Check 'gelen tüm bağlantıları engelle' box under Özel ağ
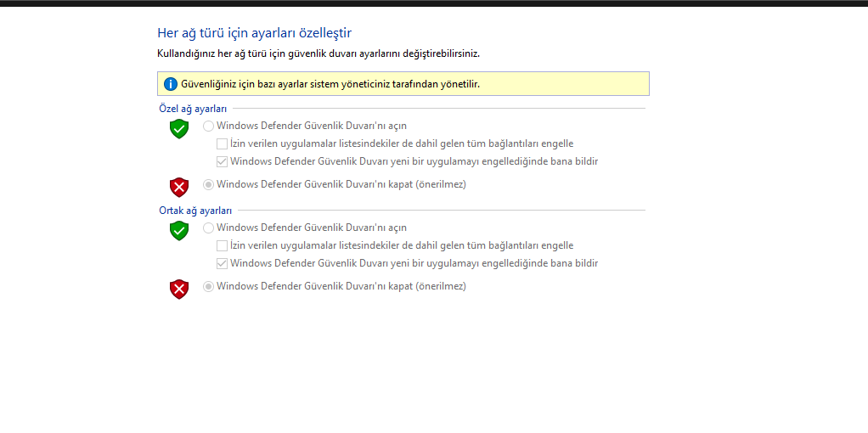Screen dimensions: 868x433 click(x=222, y=144)
